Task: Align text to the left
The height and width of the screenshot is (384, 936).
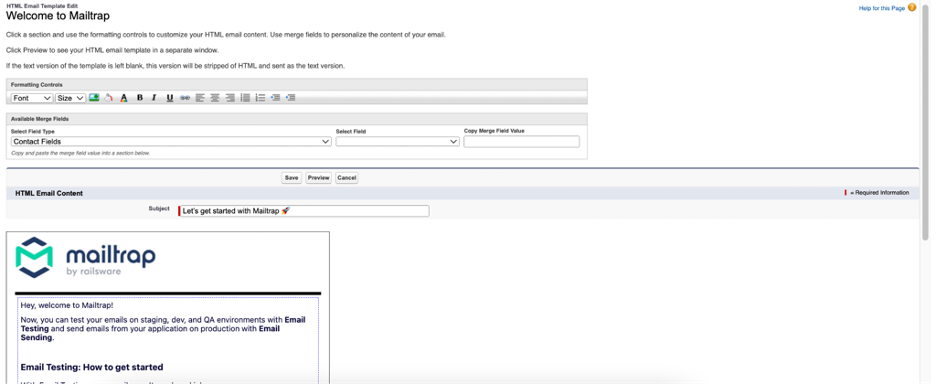Action: (200, 98)
